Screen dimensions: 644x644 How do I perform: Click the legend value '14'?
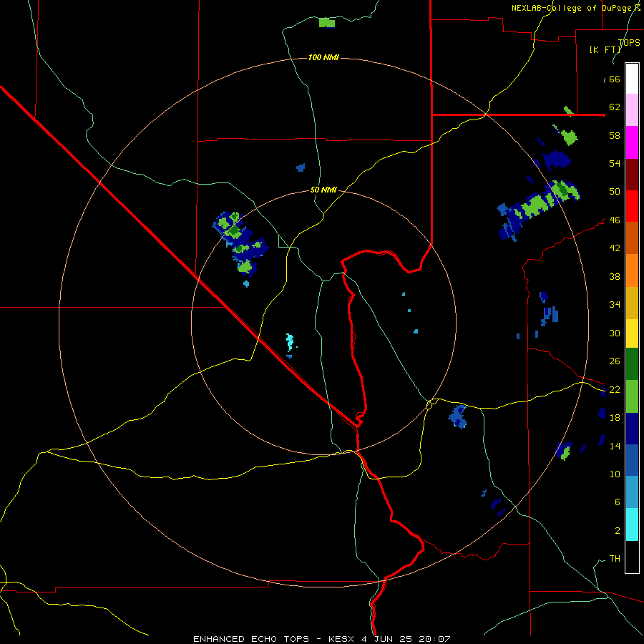click(x=615, y=446)
